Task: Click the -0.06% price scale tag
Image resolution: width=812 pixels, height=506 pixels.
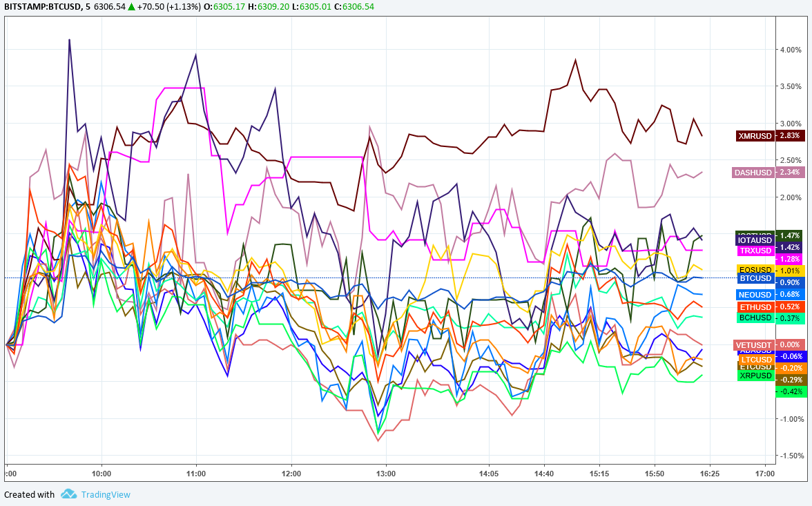Action: pos(791,356)
